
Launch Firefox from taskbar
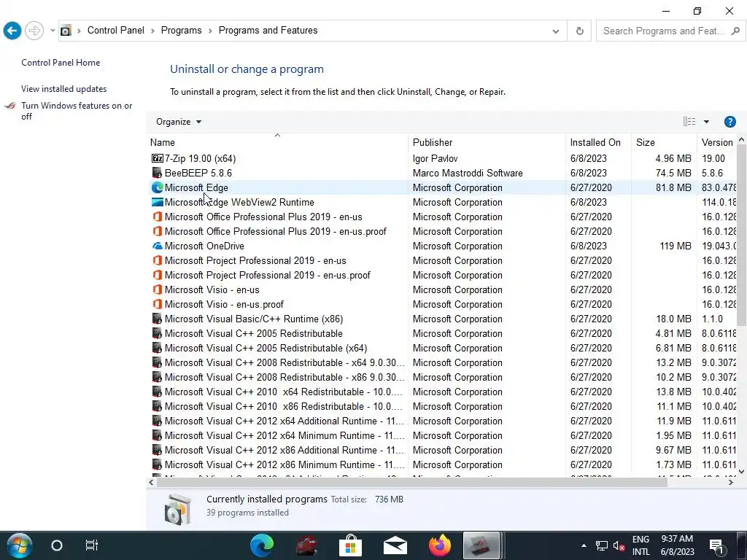tap(439, 545)
